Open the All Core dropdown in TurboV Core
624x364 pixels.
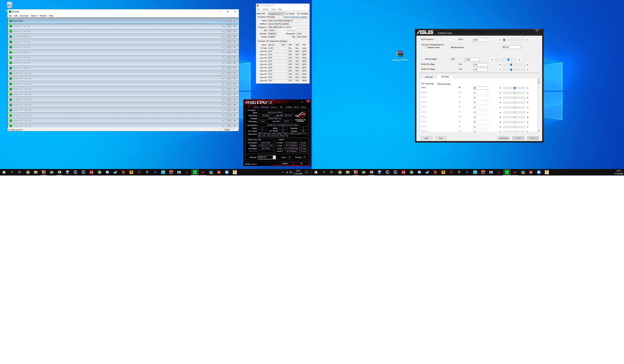tap(512, 47)
